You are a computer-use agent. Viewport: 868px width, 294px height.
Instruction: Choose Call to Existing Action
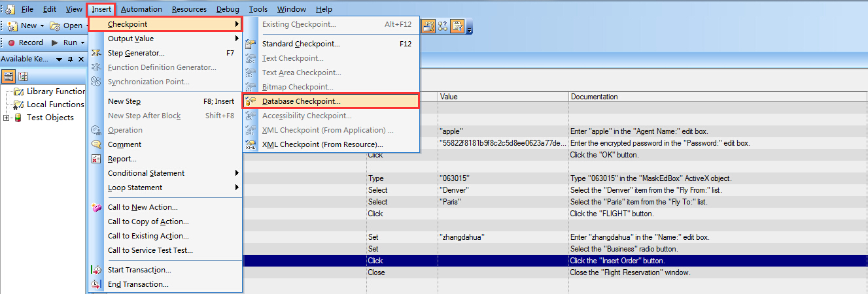[x=165, y=236]
